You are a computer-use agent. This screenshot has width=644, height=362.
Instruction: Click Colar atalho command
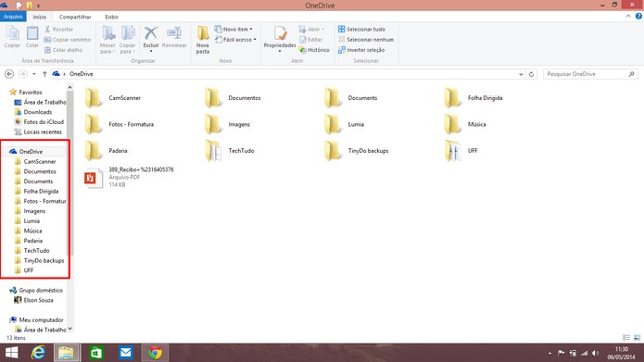click(x=63, y=50)
